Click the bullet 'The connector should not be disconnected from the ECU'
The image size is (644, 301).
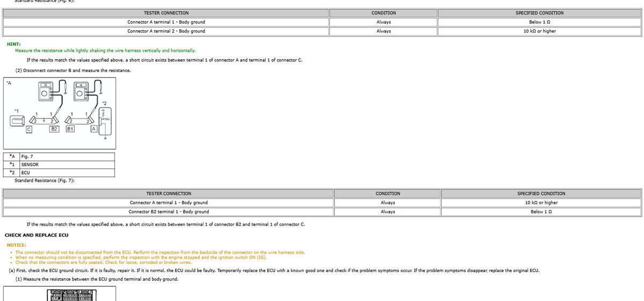pos(160,252)
